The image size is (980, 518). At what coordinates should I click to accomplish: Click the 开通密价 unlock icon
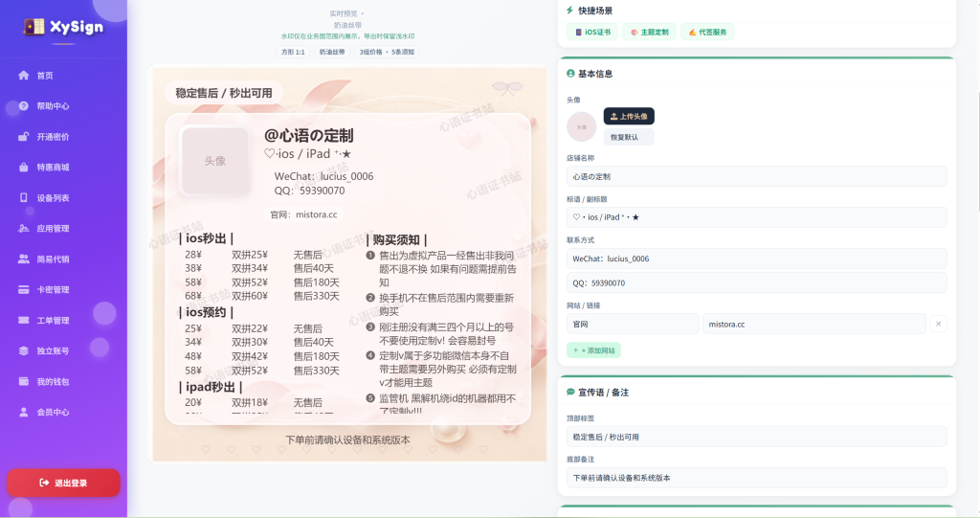click(x=24, y=136)
